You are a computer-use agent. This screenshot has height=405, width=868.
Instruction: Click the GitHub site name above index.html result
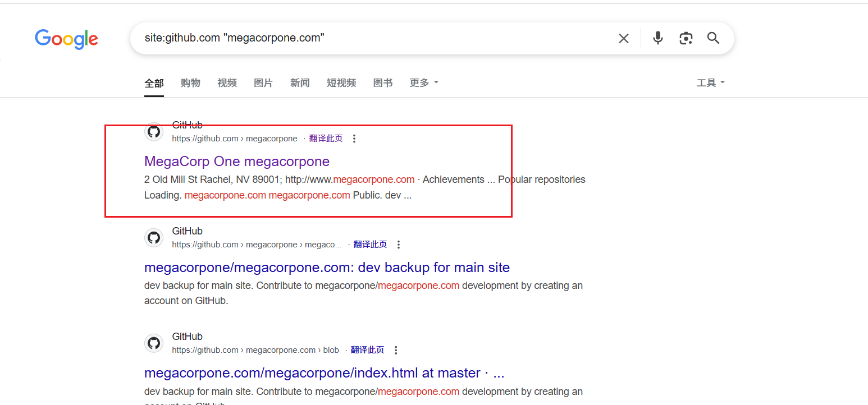tap(187, 337)
